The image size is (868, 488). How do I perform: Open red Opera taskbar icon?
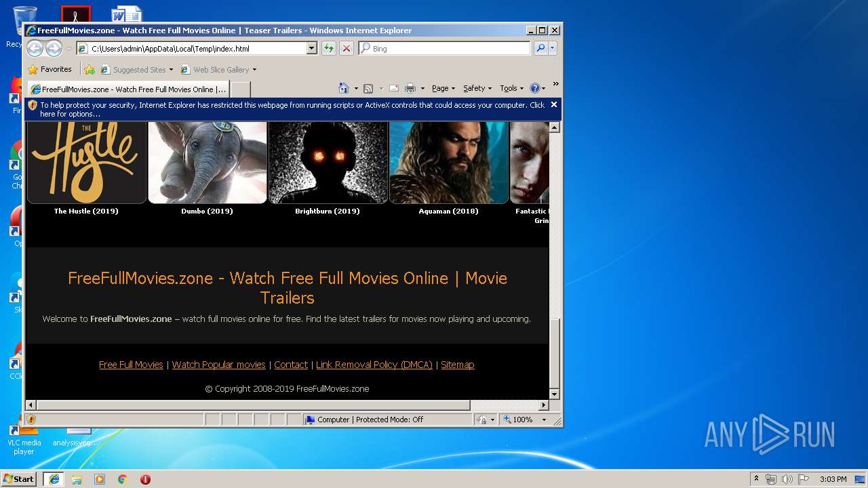(145, 479)
